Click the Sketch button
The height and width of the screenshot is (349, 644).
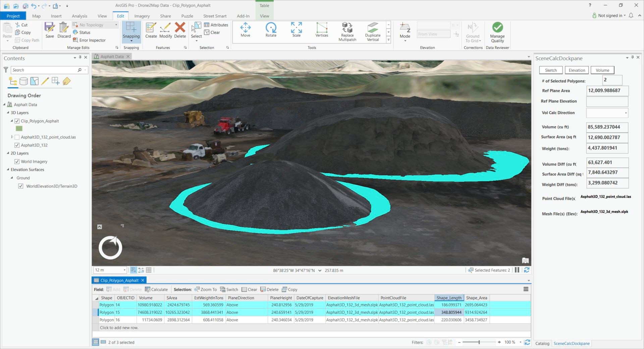click(x=550, y=70)
